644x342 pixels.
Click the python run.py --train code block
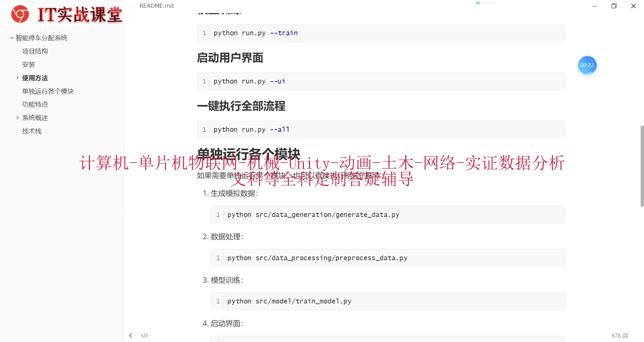point(381,33)
